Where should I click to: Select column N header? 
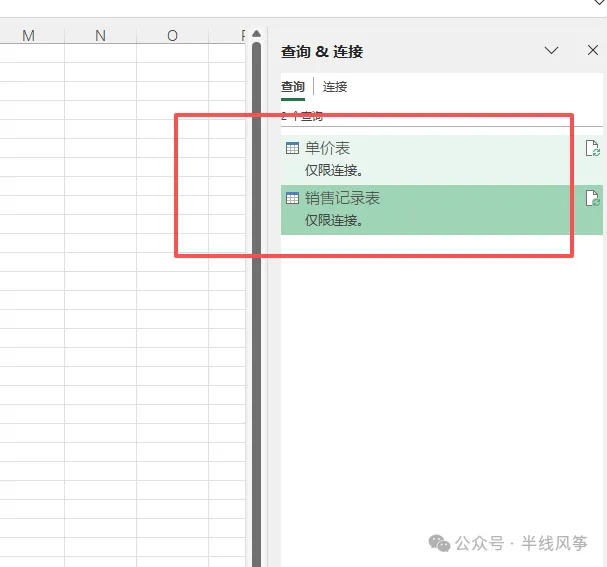[x=100, y=36]
